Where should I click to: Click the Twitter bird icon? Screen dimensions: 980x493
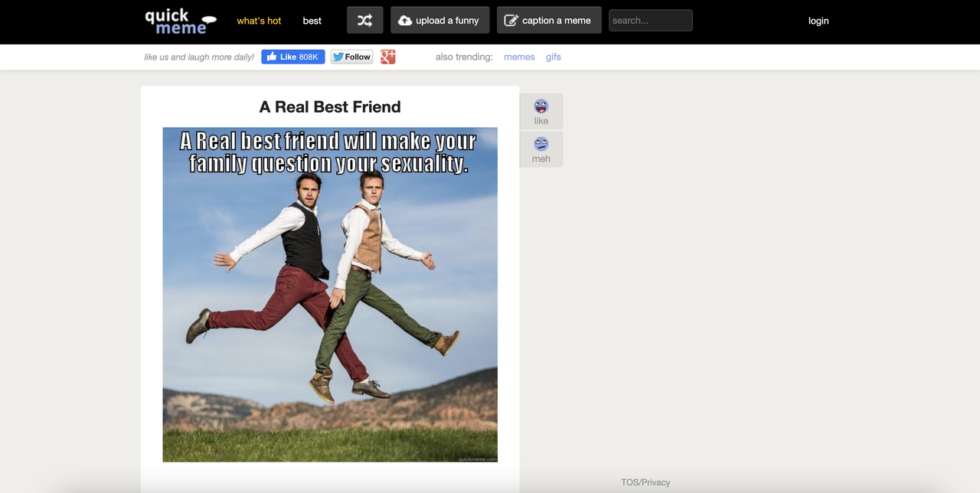click(338, 57)
